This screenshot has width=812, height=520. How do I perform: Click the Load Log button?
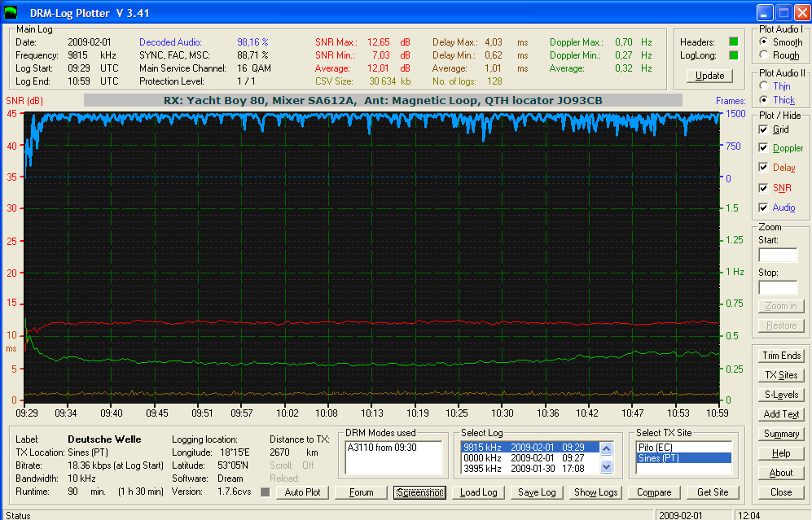click(x=479, y=492)
